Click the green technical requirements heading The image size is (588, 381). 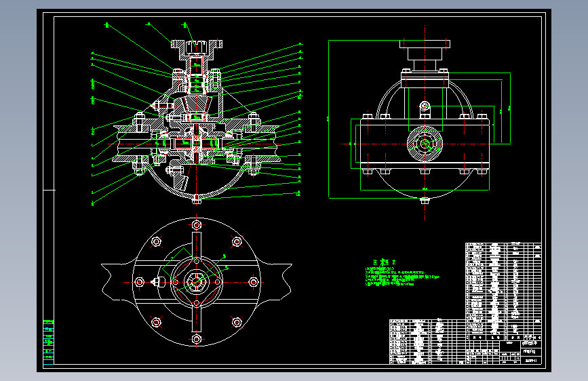[x=384, y=262]
